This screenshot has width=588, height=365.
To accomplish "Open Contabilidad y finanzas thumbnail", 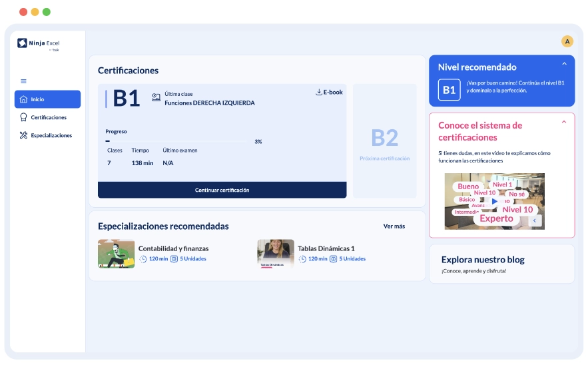I will point(116,254).
